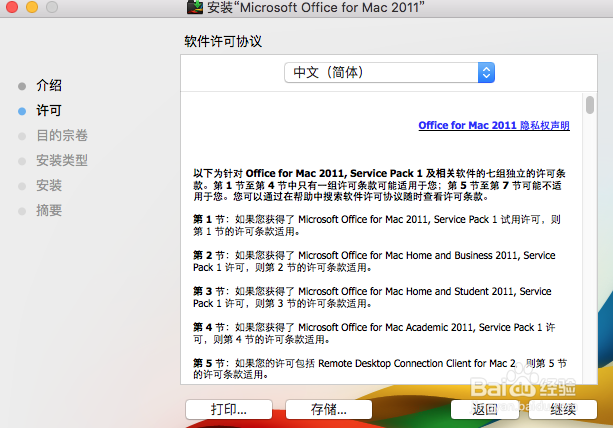Click the intro paragraph starting 以下为针对
Image resolution: width=613 pixels, height=428 pixels.
coord(379,185)
